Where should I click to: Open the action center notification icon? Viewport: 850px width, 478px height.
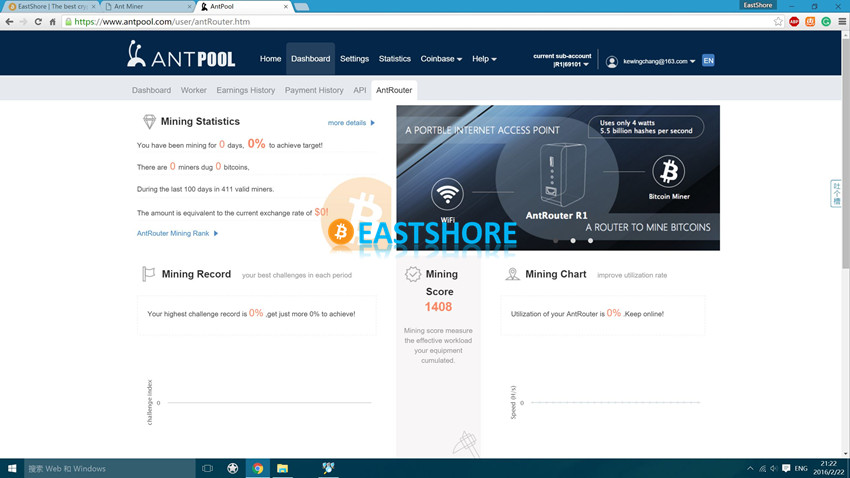(786, 468)
